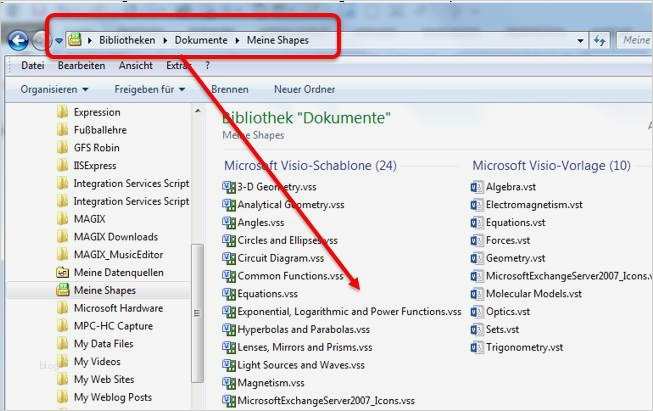The height and width of the screenshot is (411, 653).
Task: Click the Refresh button beside address bar
Action: (600, 40)
